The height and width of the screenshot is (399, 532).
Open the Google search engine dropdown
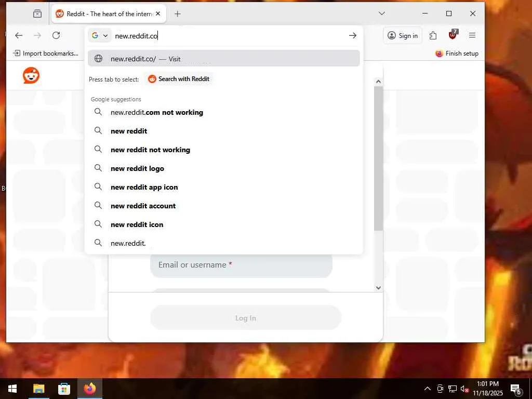[100, 35]
